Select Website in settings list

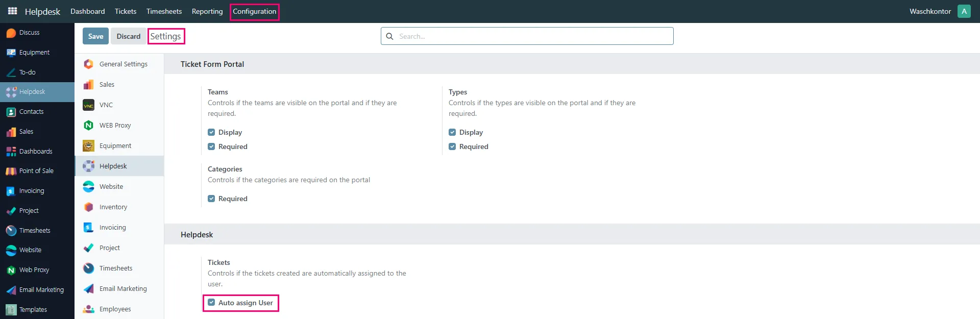coord(119,187)
